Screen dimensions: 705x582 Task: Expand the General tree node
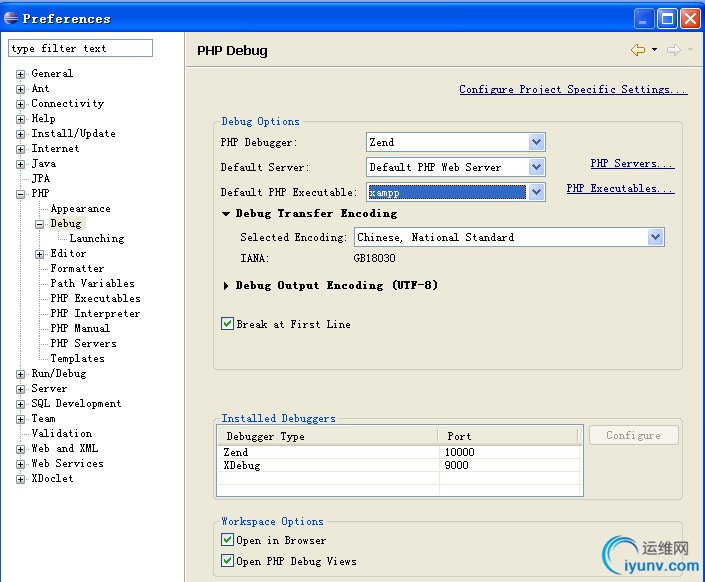tap(20, 74)
